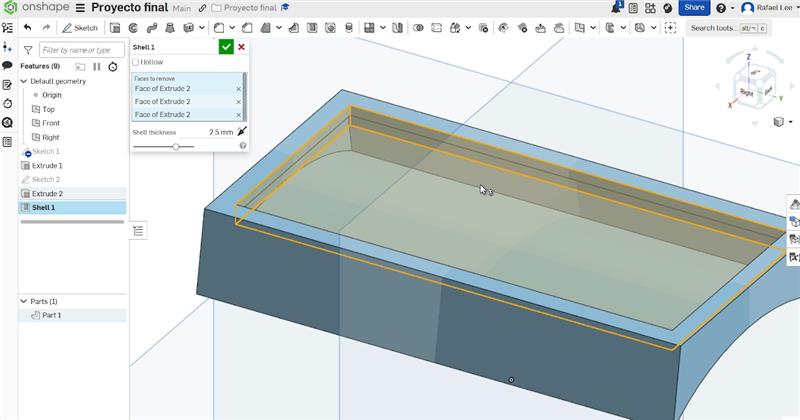Open the notifications bell
The image size is (800, 420).
616,8
